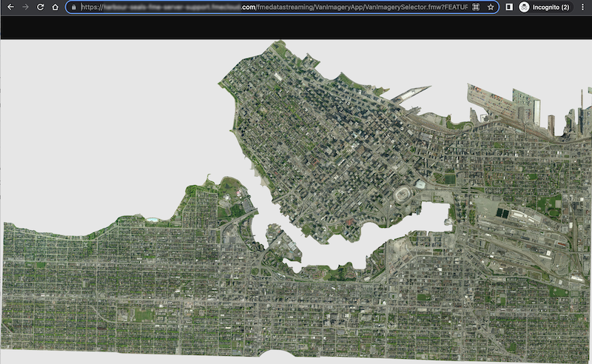
Task: Go to the browser home page
Action: pyautogui.click(x=55, y=7)
